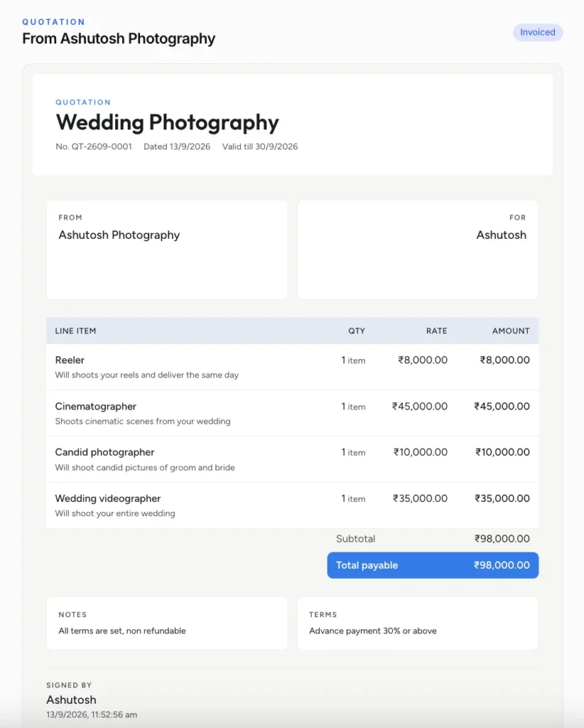Click the Signed By Ashutosh signature
Image resolution: width=584 pixels, height=728 pixels.
[72, 700]
